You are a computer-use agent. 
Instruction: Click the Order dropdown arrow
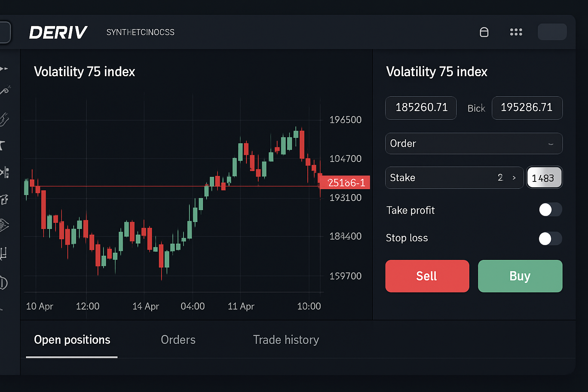click(551, 144)
